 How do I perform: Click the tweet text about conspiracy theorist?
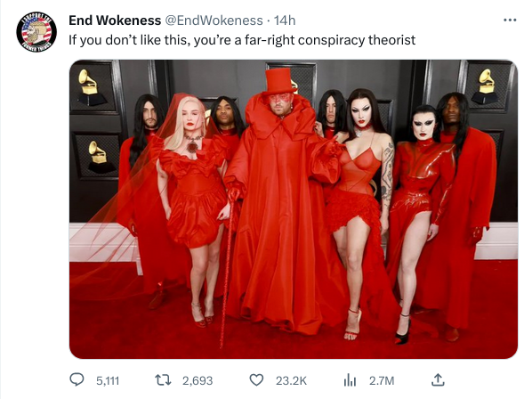[x=242, y=40]
